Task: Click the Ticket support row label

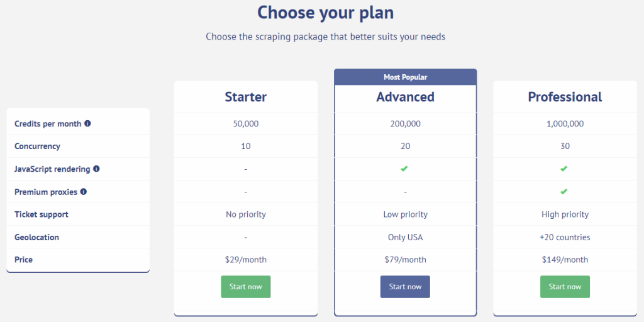Action: 42,214
